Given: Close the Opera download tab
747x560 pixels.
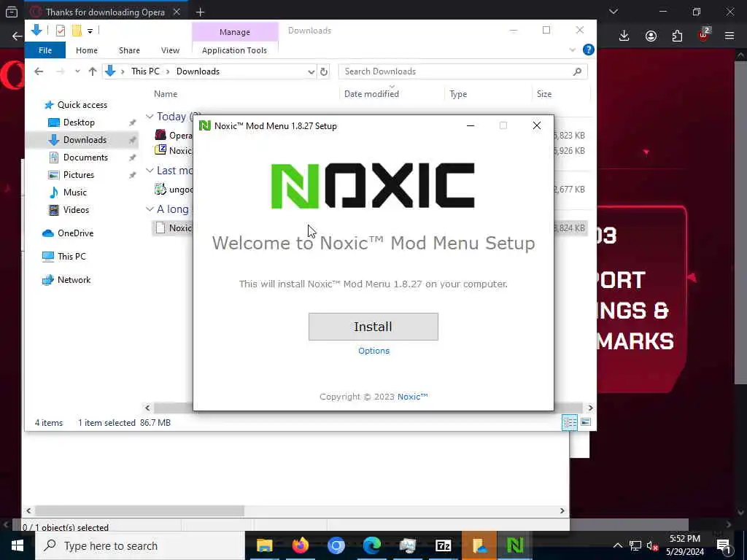Looking at the screenshot, I should [x=177, y=12].
